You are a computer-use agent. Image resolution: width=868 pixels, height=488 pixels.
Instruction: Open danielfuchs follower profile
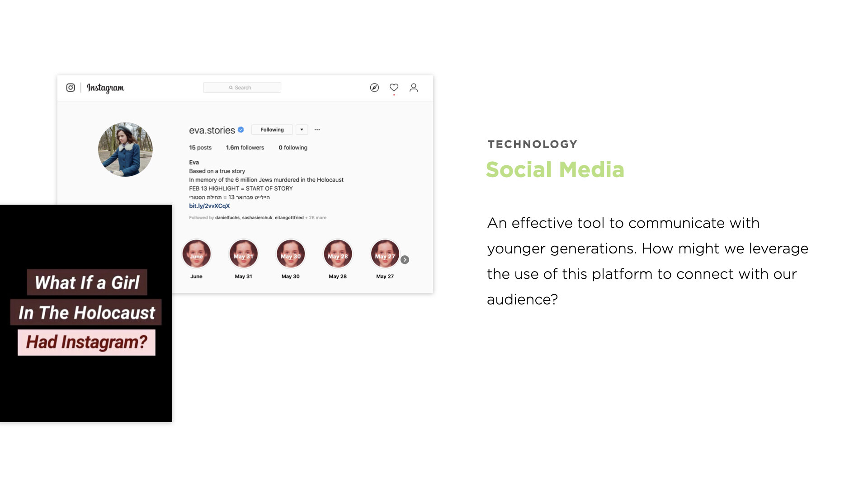[227, 218]
